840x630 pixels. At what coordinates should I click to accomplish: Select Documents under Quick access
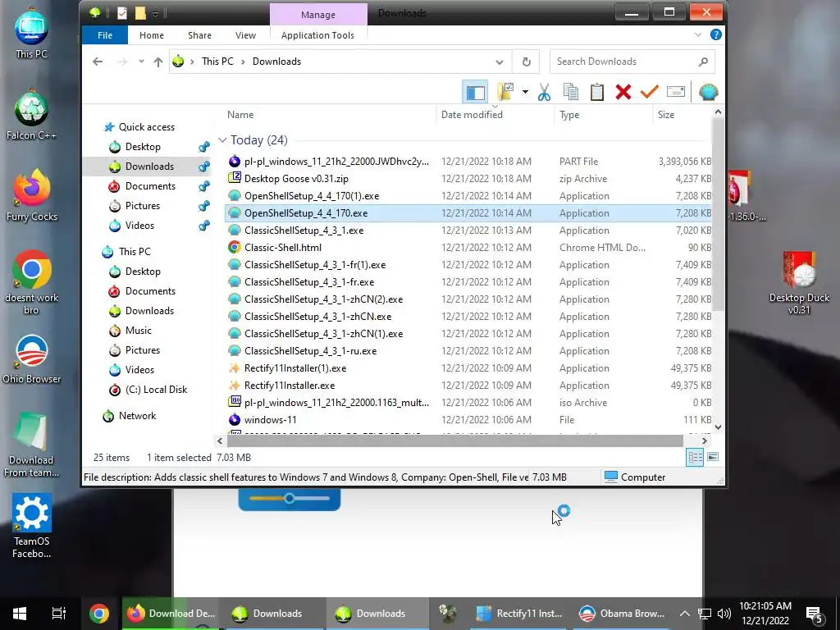[x=150, y=186]
